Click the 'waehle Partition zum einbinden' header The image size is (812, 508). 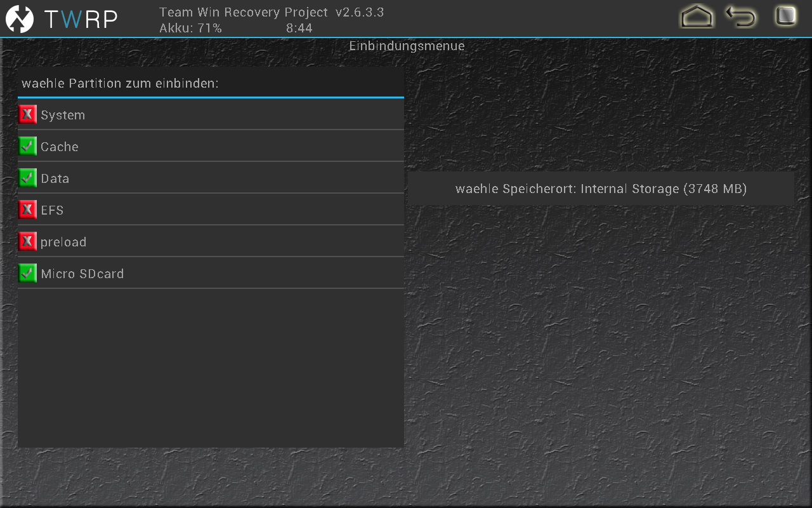pyautogui.click(x=120, y=84)
